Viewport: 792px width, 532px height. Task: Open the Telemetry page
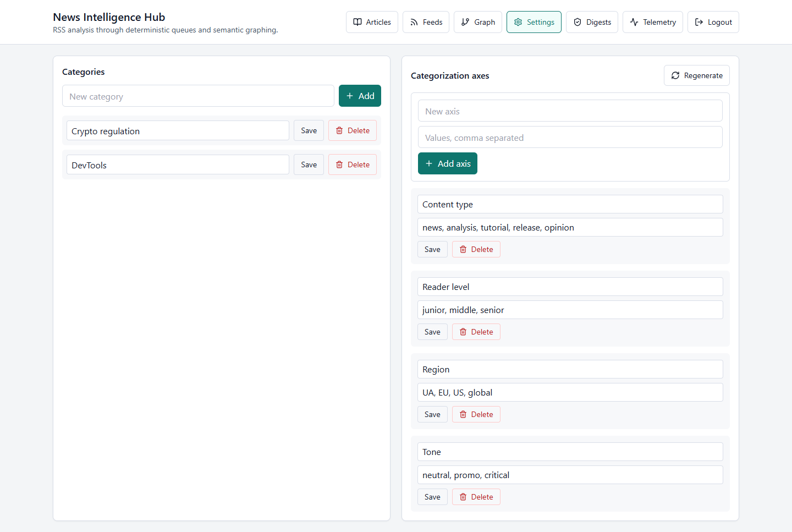(x=653, y=22)
